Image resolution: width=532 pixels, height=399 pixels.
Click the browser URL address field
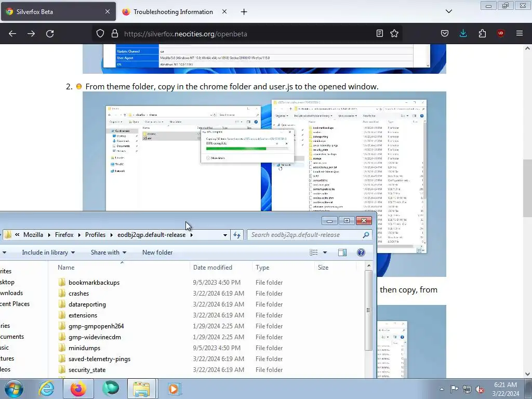248,34
